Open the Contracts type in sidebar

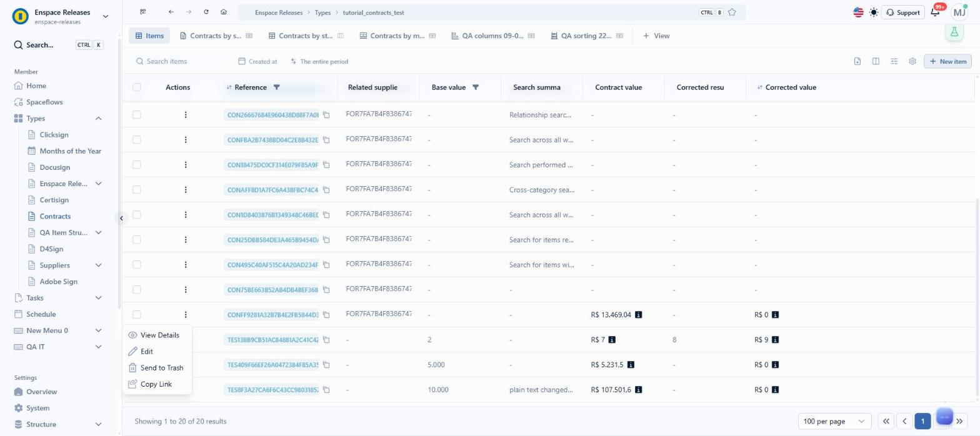(x=55, y=216)
